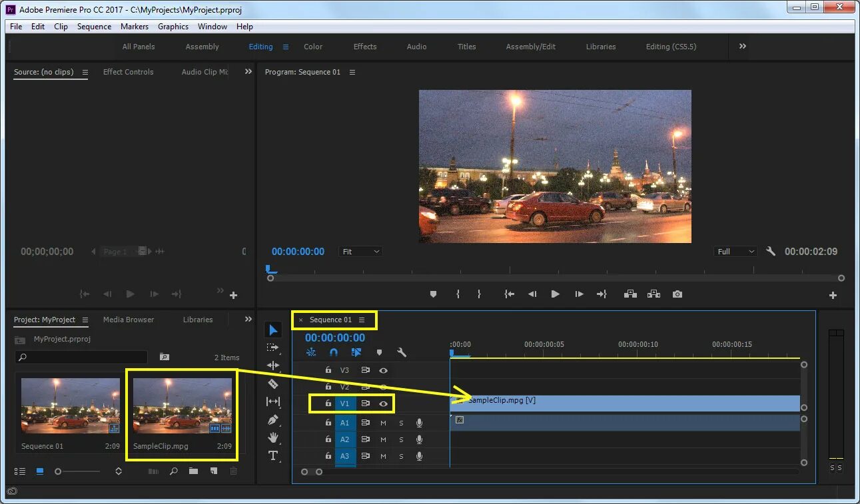Open the Effect Controls tab
The height and width of the screenshot is (504, 860).
click(128, 72)
